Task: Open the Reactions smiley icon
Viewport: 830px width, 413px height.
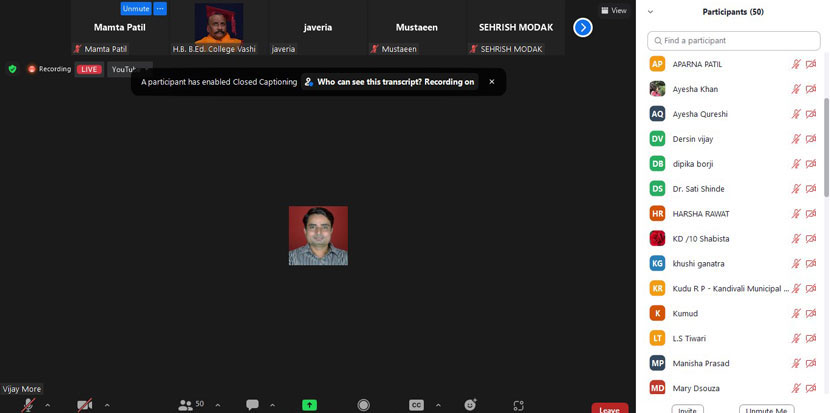Action: pyautogui.click(x=470, y=404)
